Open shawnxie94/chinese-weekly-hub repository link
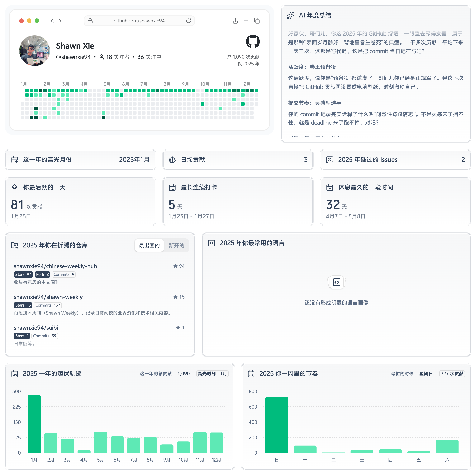The image size is (476, 475). (55, 266)
